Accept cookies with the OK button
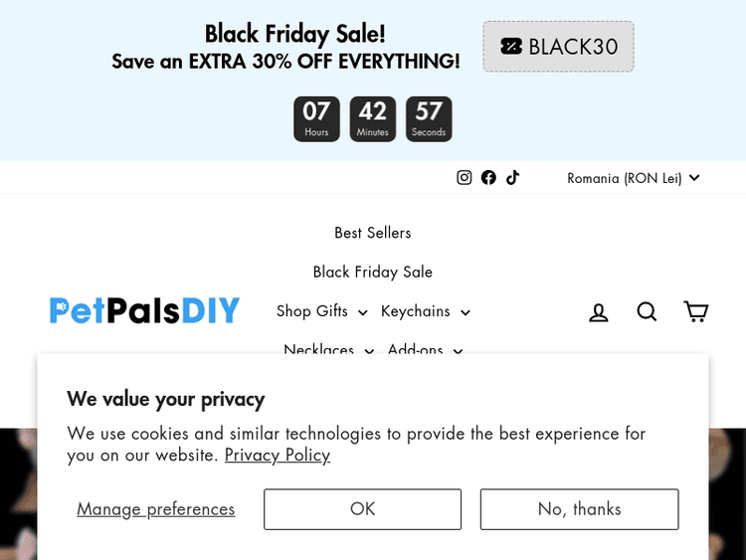The height and width of the screenshot is (560, 746). click(x=362, y=509)
